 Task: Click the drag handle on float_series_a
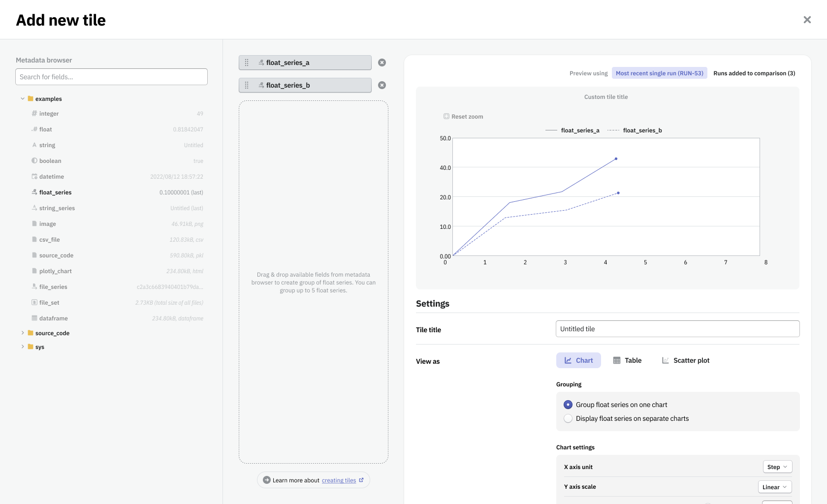247,63
